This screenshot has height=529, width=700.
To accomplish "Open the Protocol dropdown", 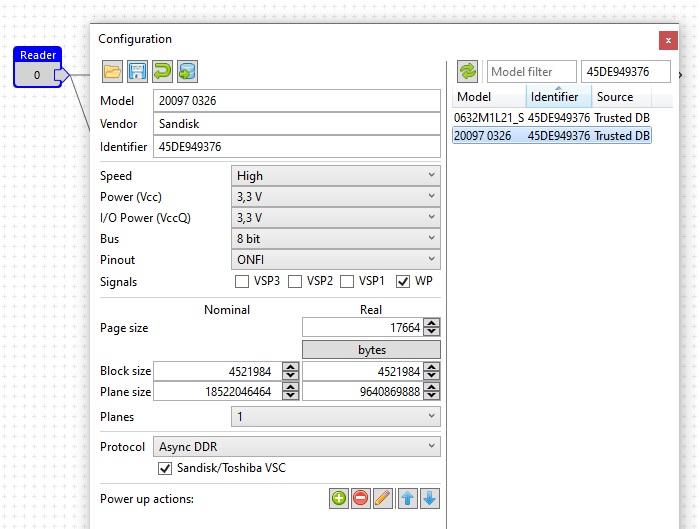I will point(297,446).
